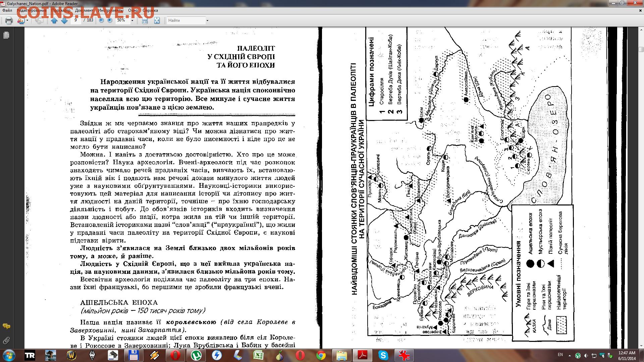Viewport: 644px width, 362px height.
Task: Open the Winamp lightning taskbar icon
Action: point(154,356)
